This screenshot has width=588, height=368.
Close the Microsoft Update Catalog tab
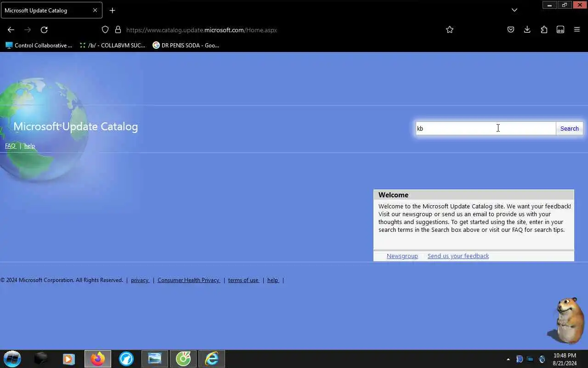point(95,10)
